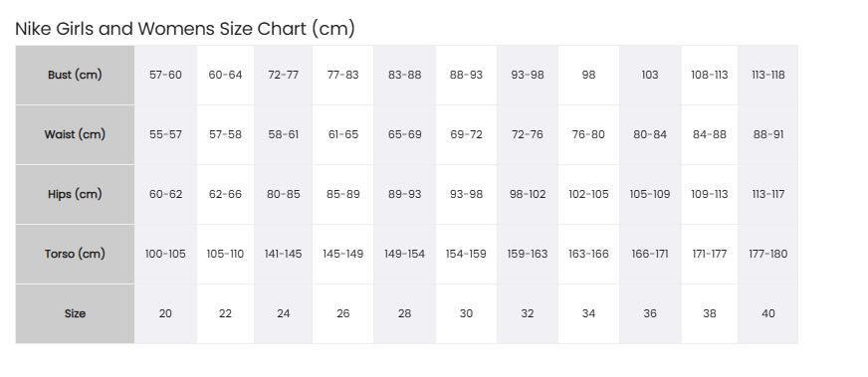868x377 pixels.
Task: Select the Waist (cm) row header
Action: point(75,134)
